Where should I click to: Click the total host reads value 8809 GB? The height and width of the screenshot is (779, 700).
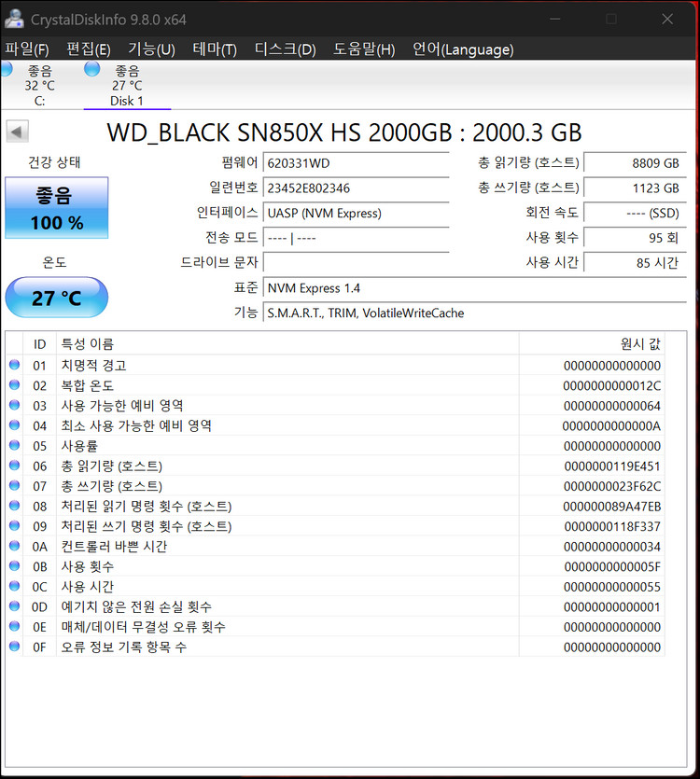click(x=635, y=163)
